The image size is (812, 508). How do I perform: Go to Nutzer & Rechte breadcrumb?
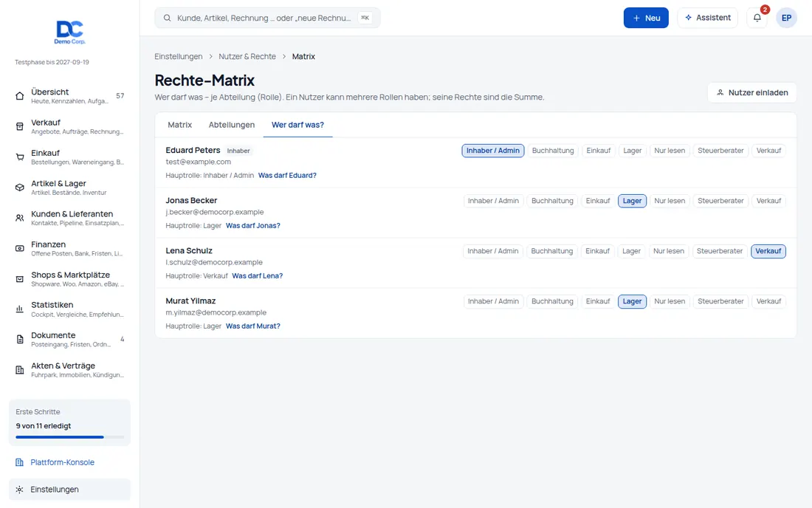(247, 56)
